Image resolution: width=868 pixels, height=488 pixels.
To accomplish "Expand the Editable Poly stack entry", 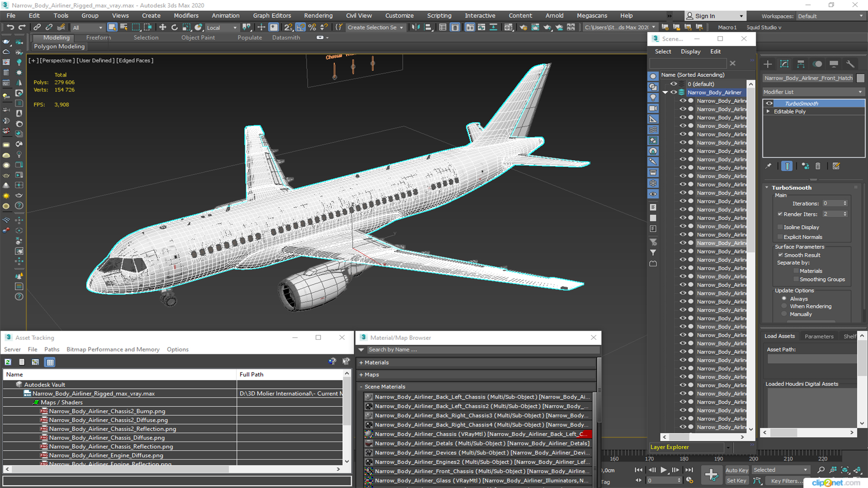I will 768,112.
